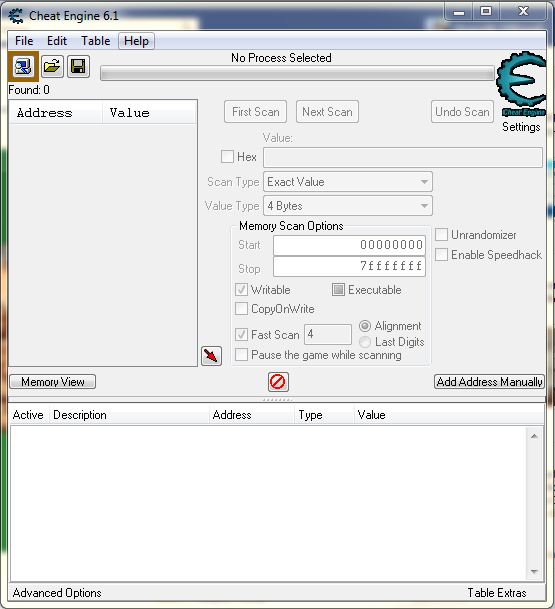The image size is (555, 609).
Task: Click into the Value input field
Action: click(403, 157)
